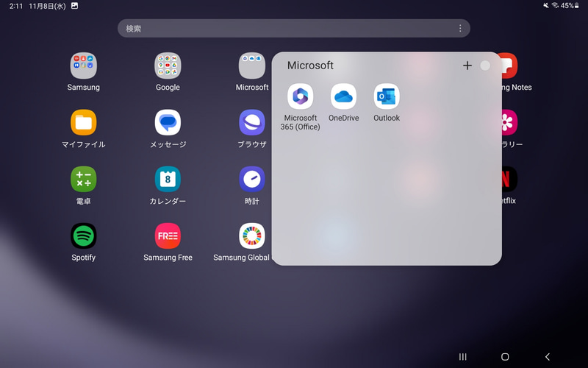Tap the image notification icon in status bar
The width and height of the screenshot is (588, 368).
(x=75, y=6)
